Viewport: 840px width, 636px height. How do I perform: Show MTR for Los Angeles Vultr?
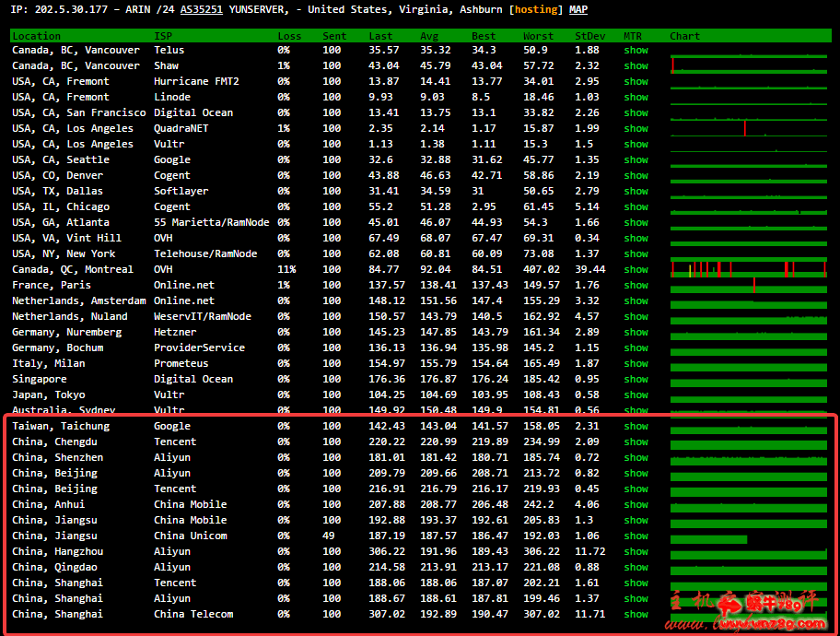click(x=636, y=145)
